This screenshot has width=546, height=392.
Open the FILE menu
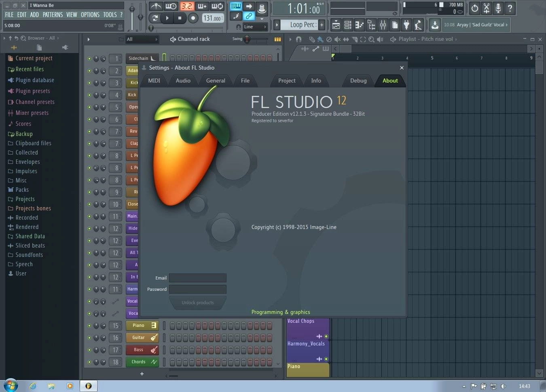[9, 15]
